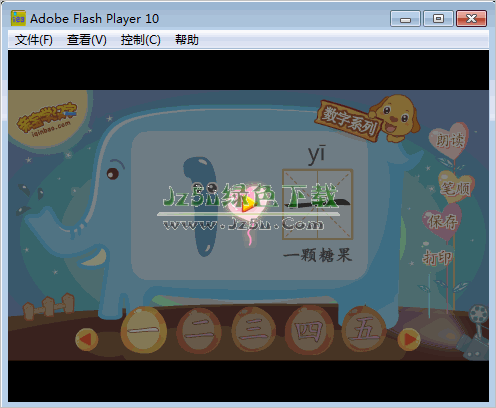Open the 查看(V) menu
The image size is (496, 408).
click(x=86, y=40)
